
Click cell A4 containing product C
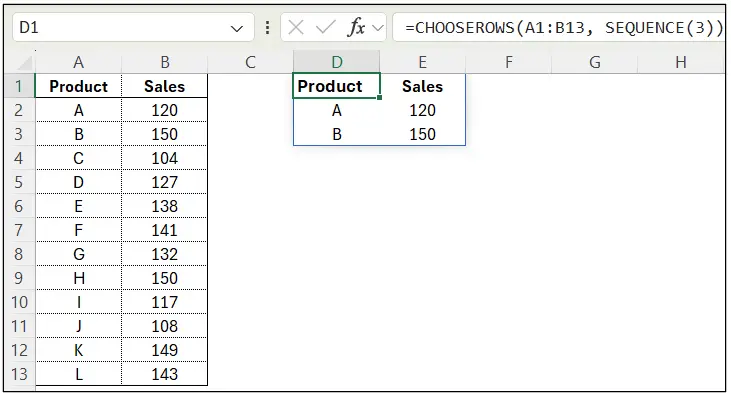click(78, 158)
